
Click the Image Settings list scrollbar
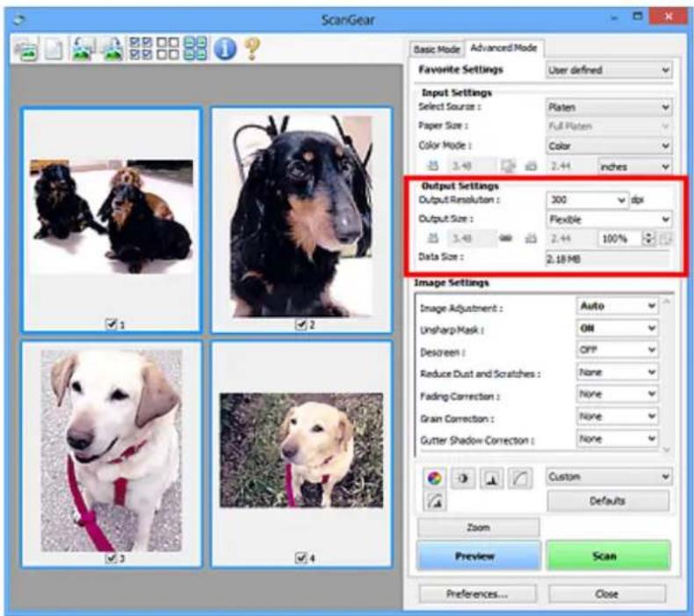click(x=667, y=375)
